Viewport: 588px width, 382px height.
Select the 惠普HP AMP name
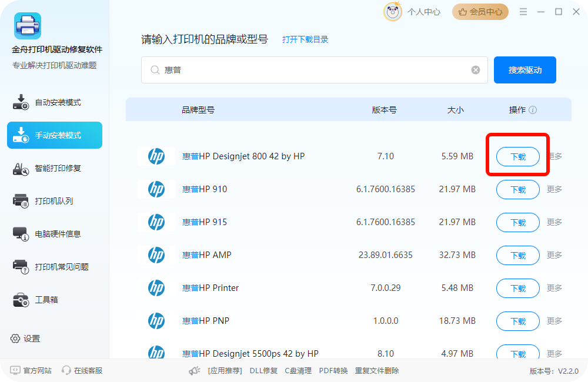206,255
